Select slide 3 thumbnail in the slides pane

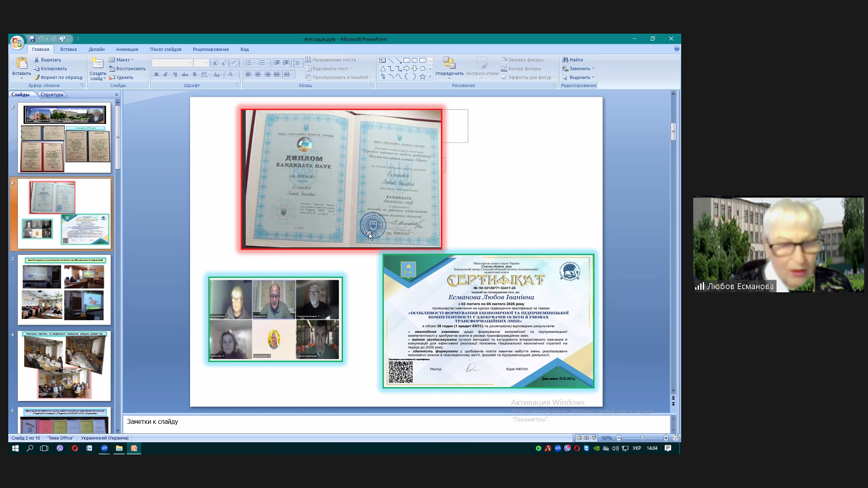coord(64,290)
